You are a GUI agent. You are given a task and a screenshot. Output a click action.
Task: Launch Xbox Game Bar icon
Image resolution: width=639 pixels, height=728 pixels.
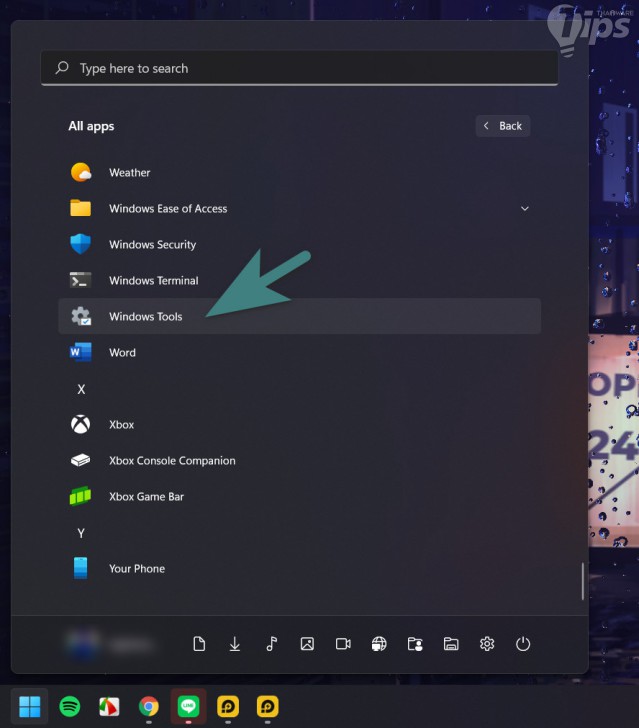pyautogui.click(x=80, y=496)
